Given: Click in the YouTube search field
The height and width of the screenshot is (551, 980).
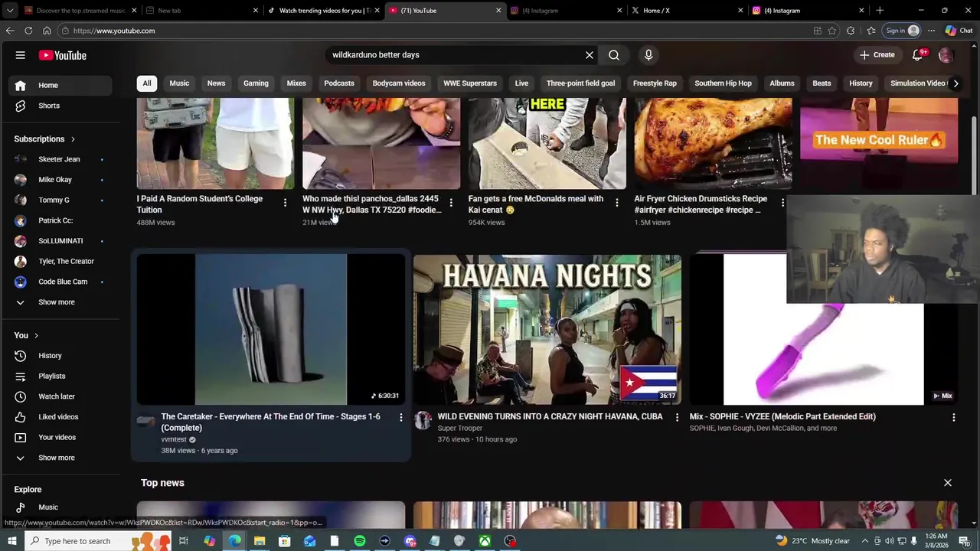Looking at the screenshot, I should coord(456,55).
